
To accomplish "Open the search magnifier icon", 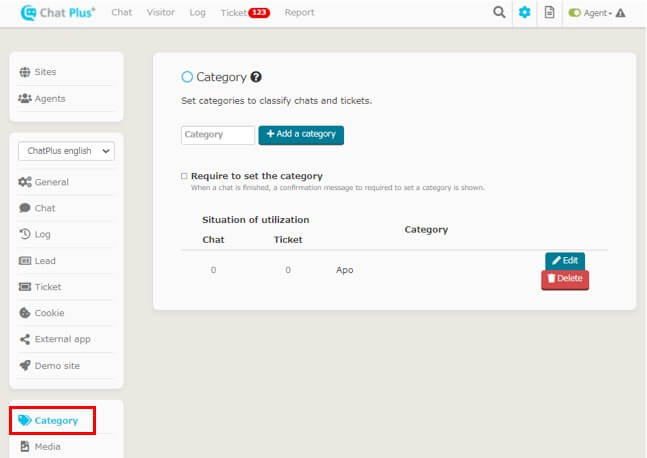I will [499, 12].
